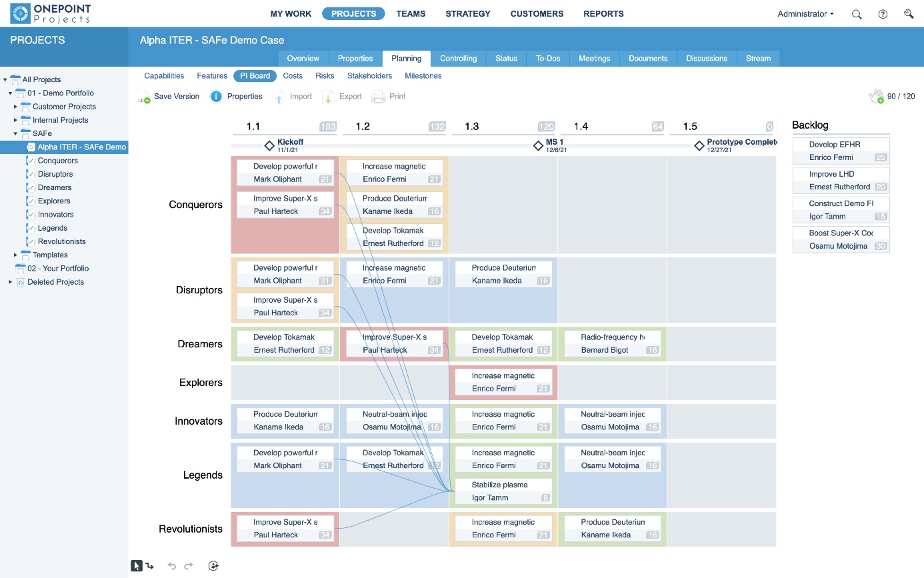Expand the Deleted Projects node
Screen dimensions: 924x578
[x=11, y=282]
